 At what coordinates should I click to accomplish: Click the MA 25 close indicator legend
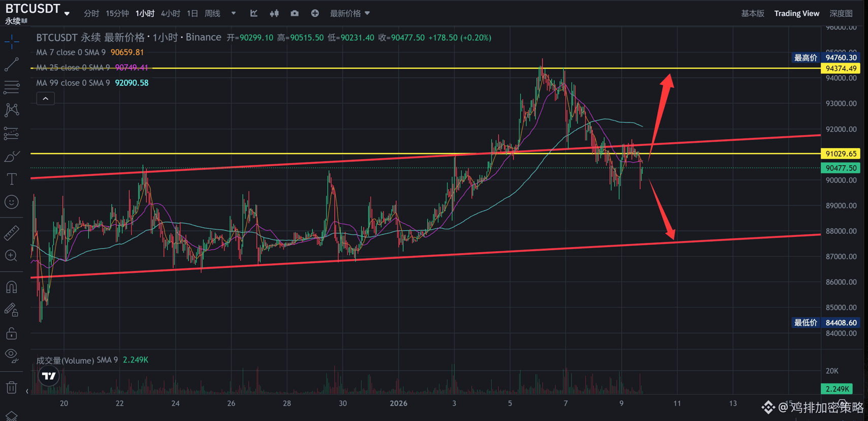(92, 68)
